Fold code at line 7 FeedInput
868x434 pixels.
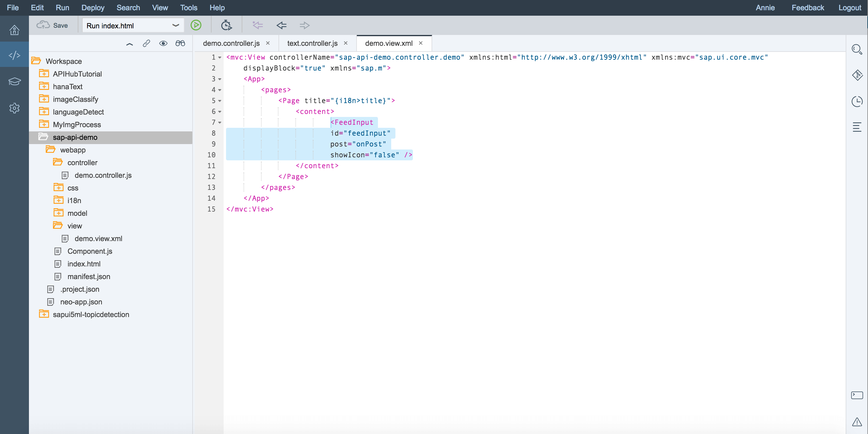click(220, 123)
